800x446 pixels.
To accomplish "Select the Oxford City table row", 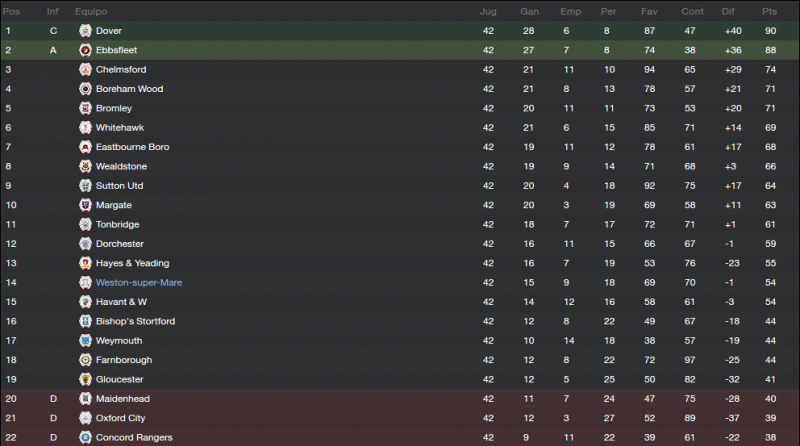I will tap(400, 418).
